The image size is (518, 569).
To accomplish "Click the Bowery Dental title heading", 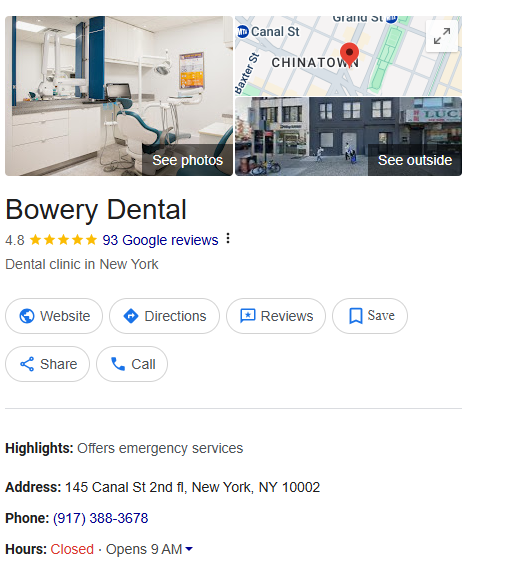I will pyautogui.click(x=96, y=210).
